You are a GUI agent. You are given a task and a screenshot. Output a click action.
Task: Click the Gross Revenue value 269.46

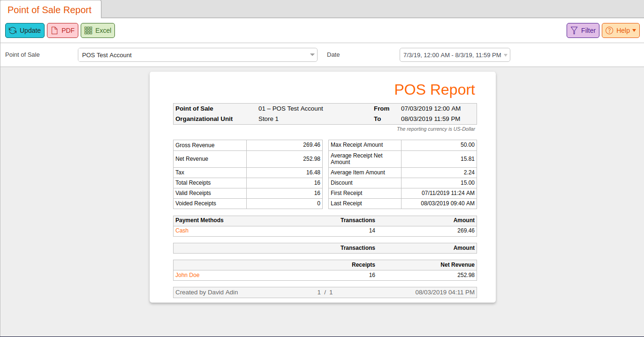pyautogui.click(x=311, y=145)
